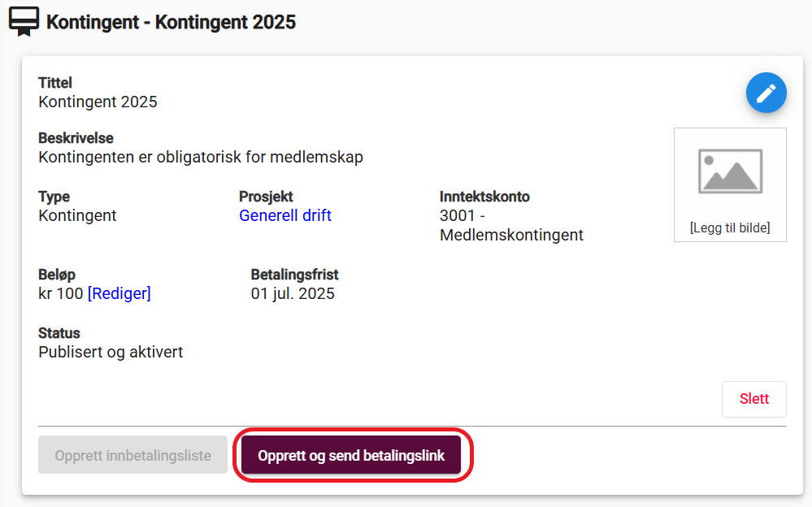Click the description text about obligatorisk medlemskap
Image resolution: width=812 pixels, height=507 pixels.
[x=201, y=157]
